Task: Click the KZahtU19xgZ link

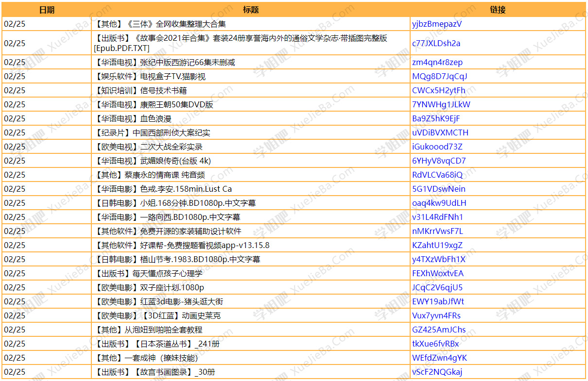Action: tap(437, 245)
